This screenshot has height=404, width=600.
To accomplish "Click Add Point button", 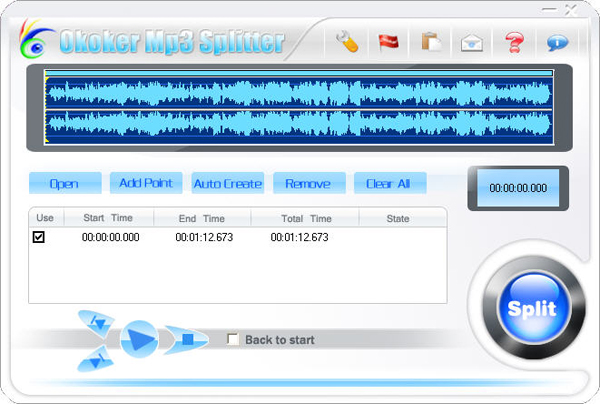I will 146,183.
